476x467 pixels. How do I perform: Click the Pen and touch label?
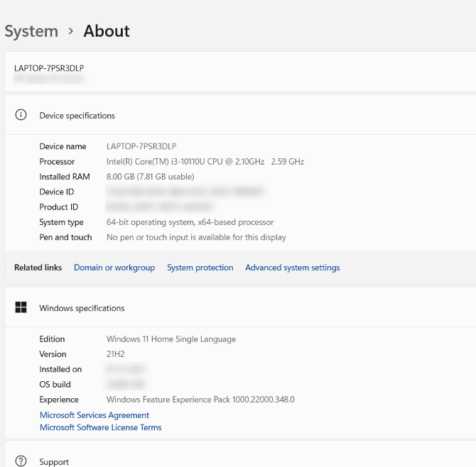coord(65,238)
